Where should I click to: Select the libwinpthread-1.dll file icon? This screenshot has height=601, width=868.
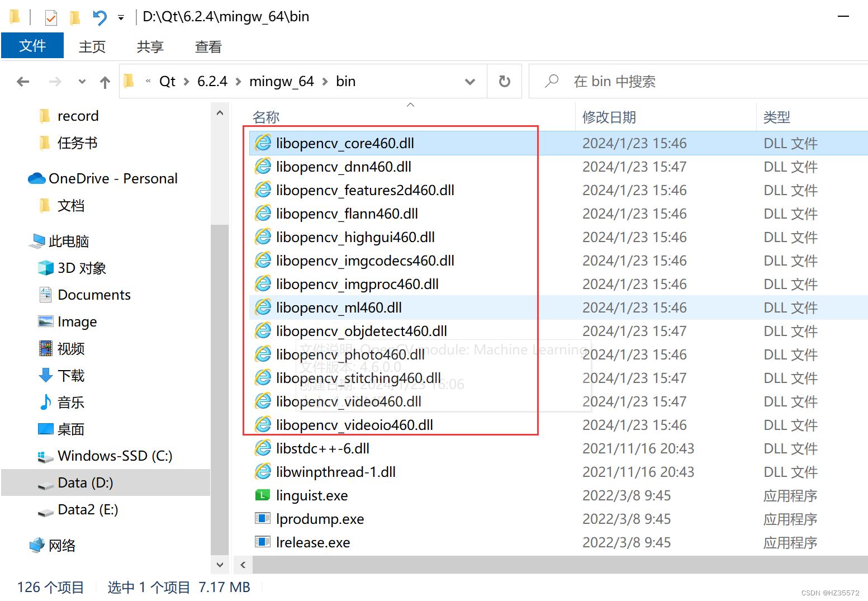263,471
